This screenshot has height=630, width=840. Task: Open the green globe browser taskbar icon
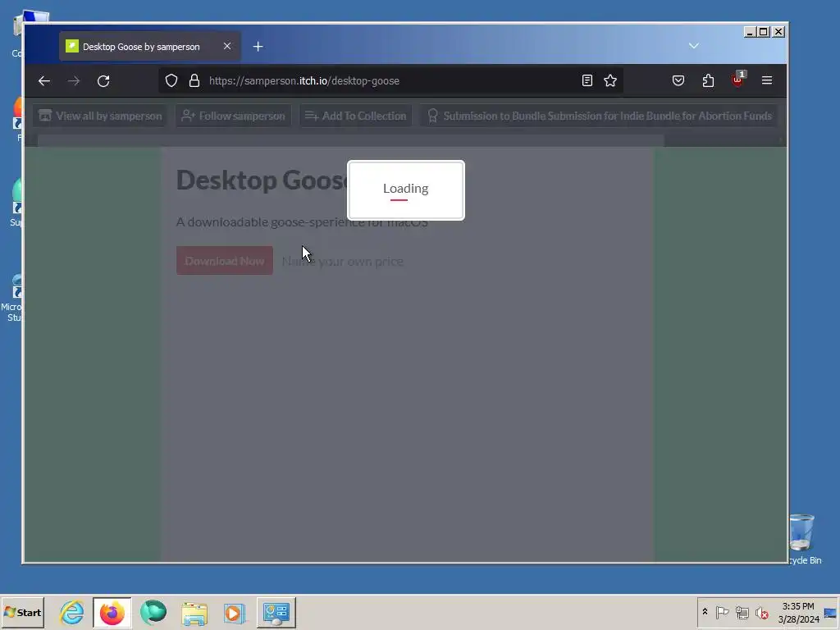[153, 612]
